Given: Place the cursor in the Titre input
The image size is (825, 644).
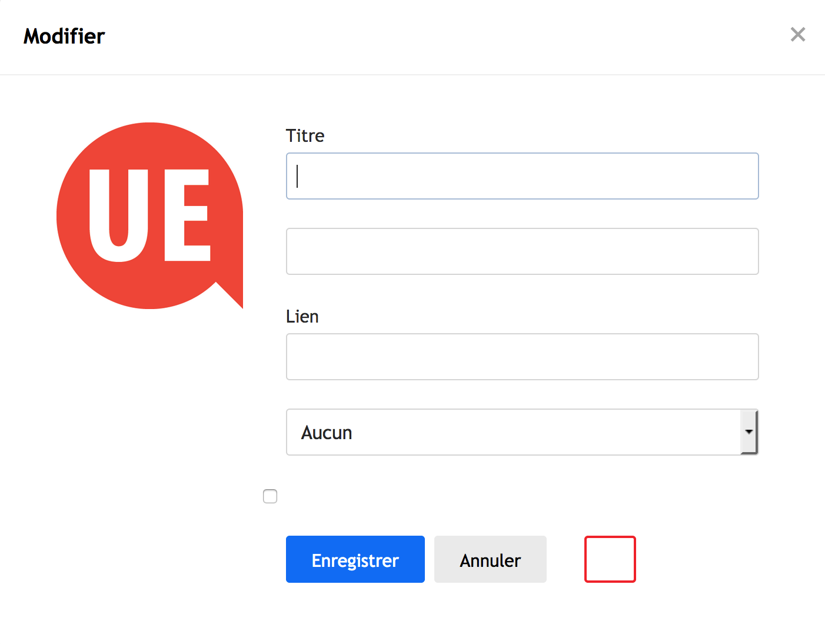Looking at the screenshot, I should coord(522,176).
